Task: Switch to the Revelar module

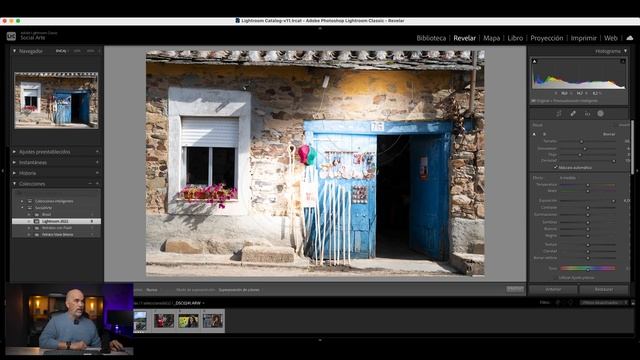Action: (x=464, y=38)
